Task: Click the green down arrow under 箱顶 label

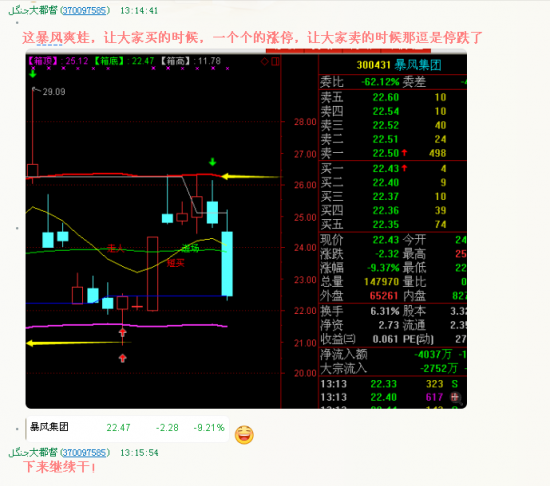Action: pos(33,74)
